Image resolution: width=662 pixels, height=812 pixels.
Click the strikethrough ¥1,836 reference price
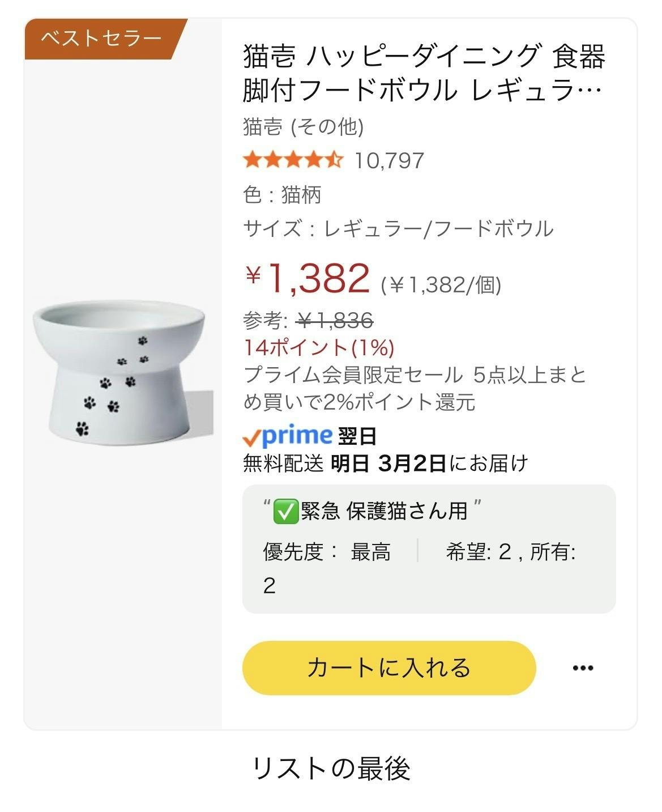point(335,321)
